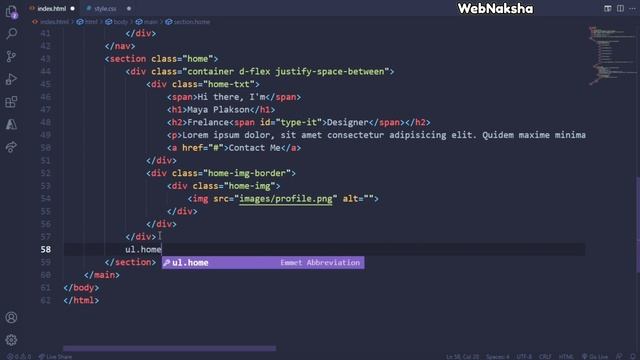The image size is (640, 360).
Task: Click the "home-txt" class value
Action: pyautogui.click(x=229, y=84)
